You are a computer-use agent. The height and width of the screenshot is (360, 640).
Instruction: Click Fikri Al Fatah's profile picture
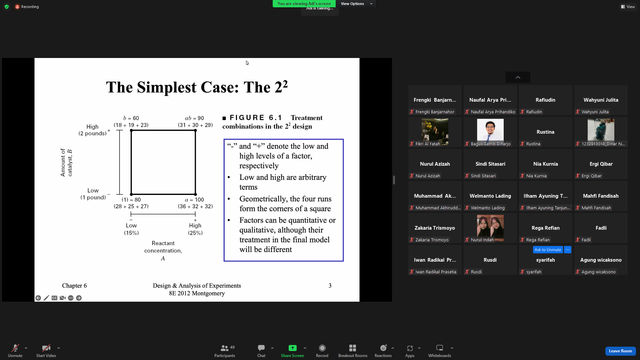coord(435,131)
